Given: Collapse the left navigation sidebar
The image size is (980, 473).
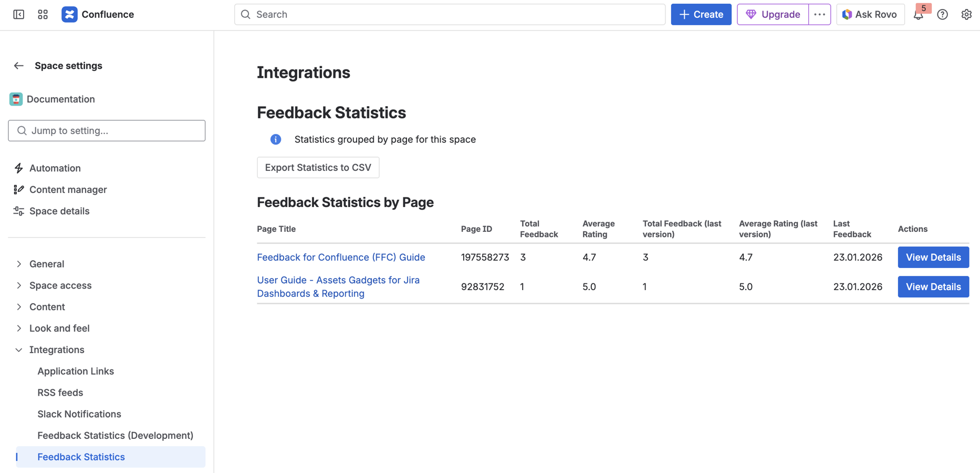Looking at the screenshot, I should [x=18, y=14].
